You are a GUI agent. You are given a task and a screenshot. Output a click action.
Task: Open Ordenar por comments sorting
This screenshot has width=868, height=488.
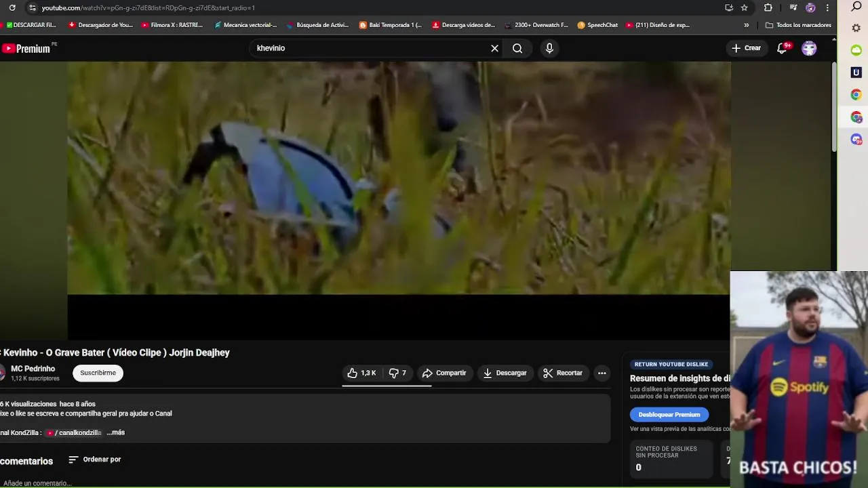coord(95,460)
